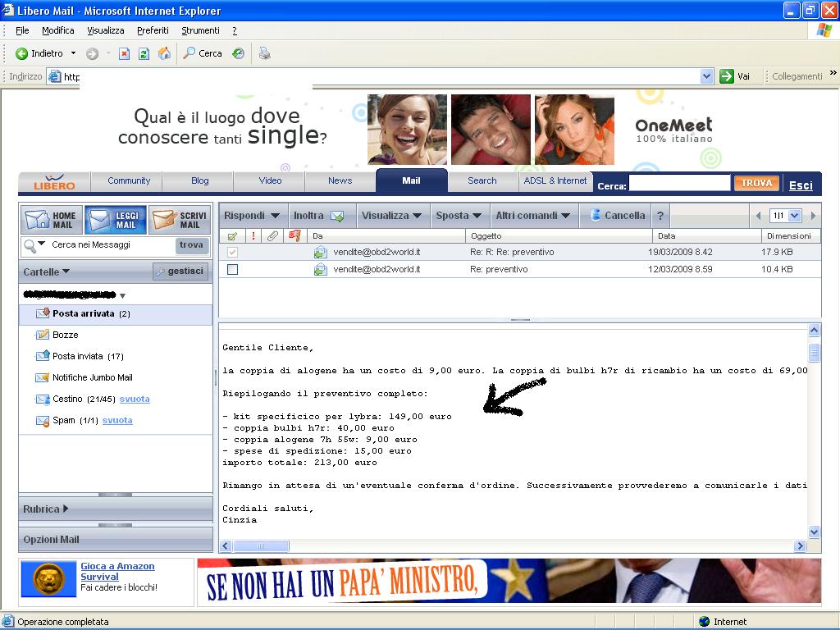Toggle checkbox for Re: R: Re: preventivo

tap(232, 252)
